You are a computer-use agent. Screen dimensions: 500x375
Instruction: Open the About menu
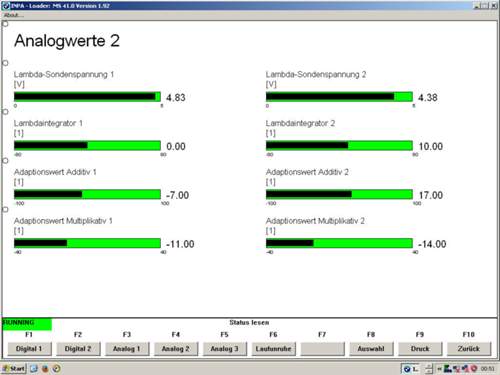[13, 15]
